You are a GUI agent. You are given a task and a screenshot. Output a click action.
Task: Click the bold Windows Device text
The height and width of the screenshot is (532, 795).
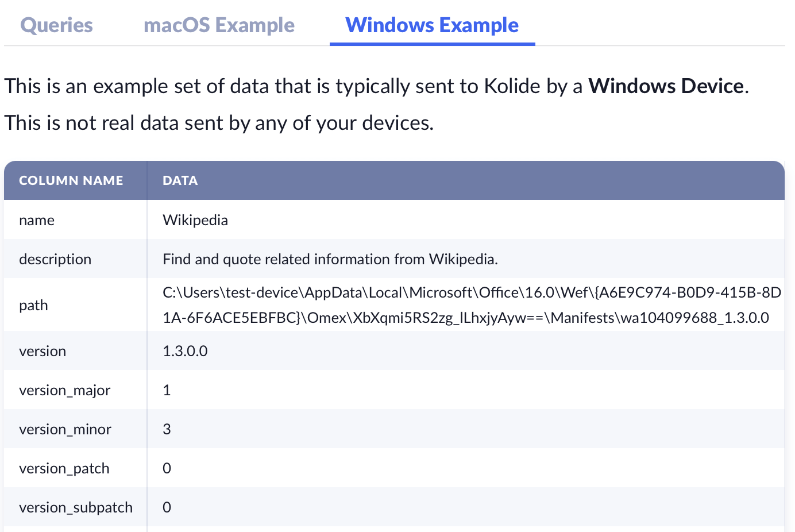click(x=666, y=86)
